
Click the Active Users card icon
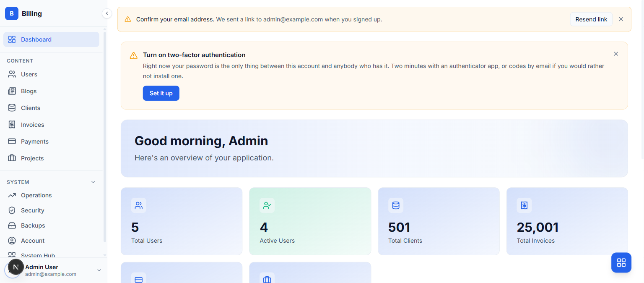tap(267, 205)
